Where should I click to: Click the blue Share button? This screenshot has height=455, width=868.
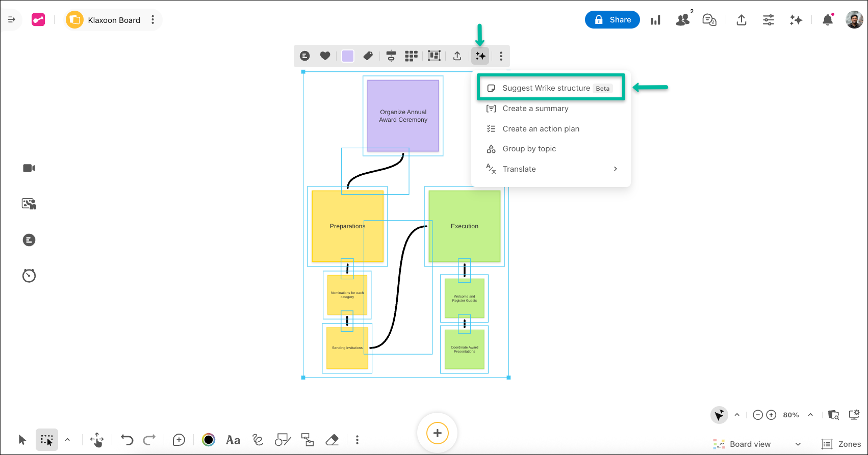pos(612,20)
